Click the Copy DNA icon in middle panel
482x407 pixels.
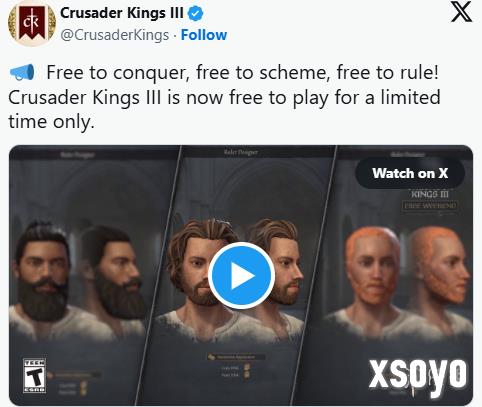247,367
